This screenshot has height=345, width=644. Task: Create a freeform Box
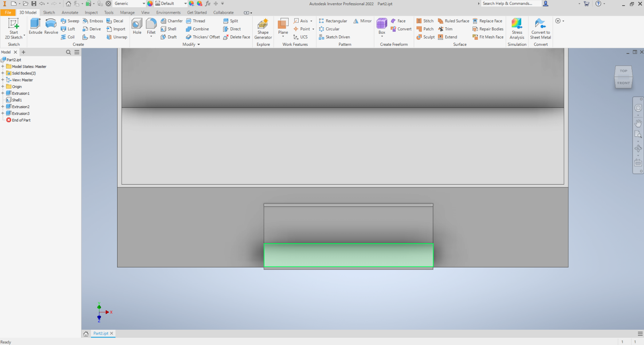point(382,26)
